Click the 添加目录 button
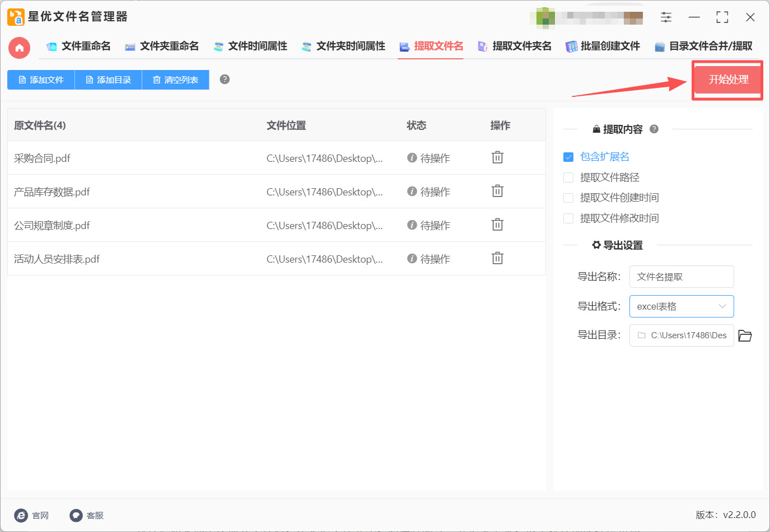 coord(108,80)
